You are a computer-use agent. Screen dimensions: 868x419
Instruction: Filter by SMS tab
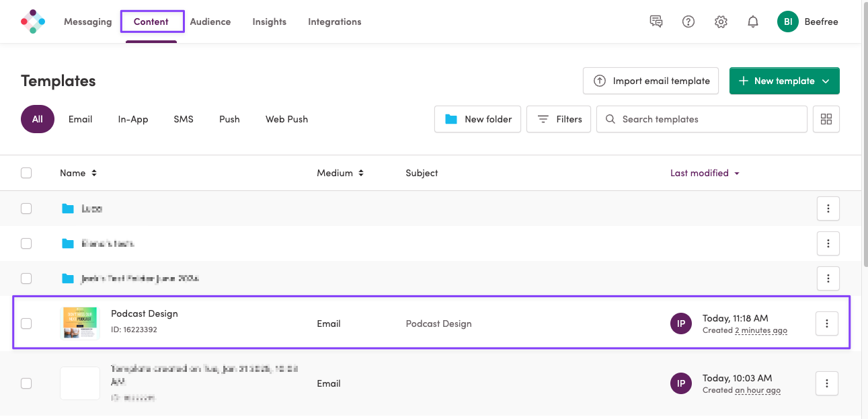(184, 119)
